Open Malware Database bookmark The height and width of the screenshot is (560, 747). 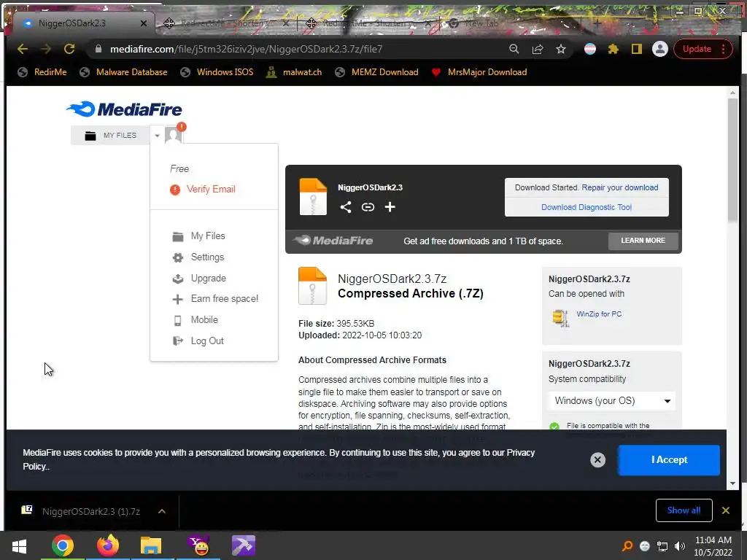[123, 72]
